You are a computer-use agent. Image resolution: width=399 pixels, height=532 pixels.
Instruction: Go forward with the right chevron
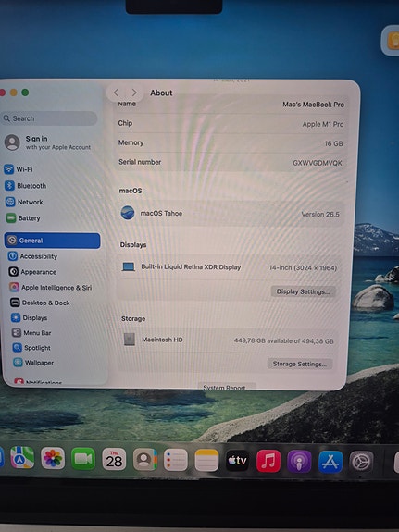(x=134, y=93)
